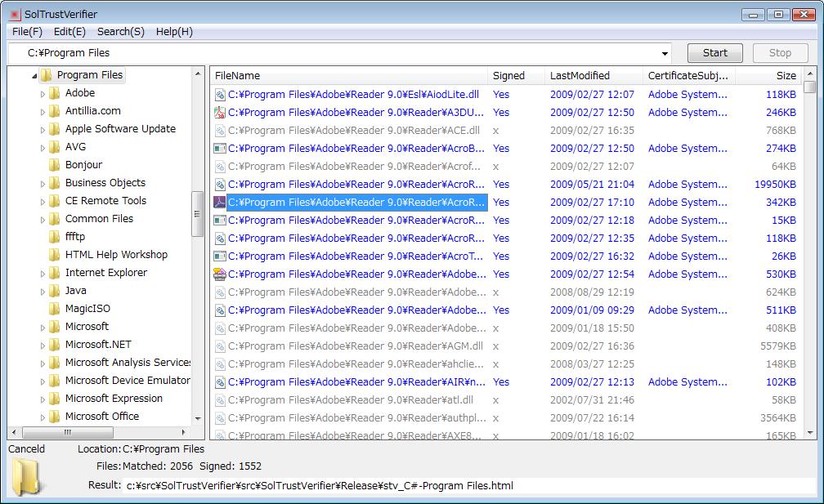Expand the Adobe folder node
This screenshot has width=824, height=504.
(43, 94)
